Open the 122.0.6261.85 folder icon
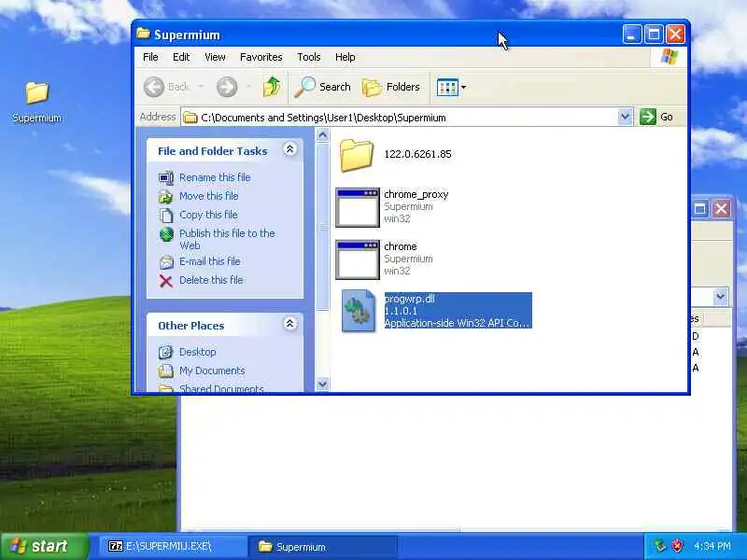 click(357, 155)
